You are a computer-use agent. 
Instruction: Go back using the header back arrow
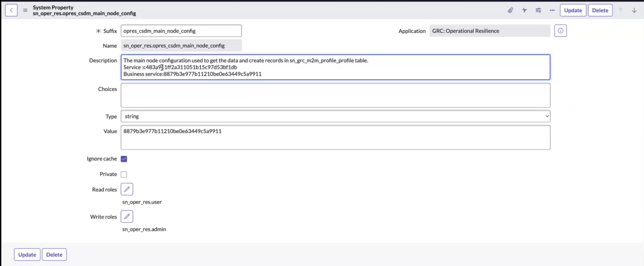[11, 10]
